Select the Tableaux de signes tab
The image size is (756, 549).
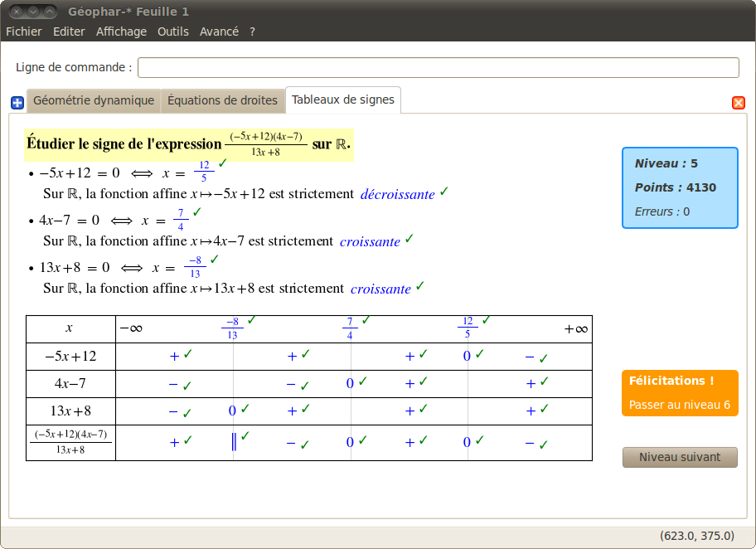343,100
